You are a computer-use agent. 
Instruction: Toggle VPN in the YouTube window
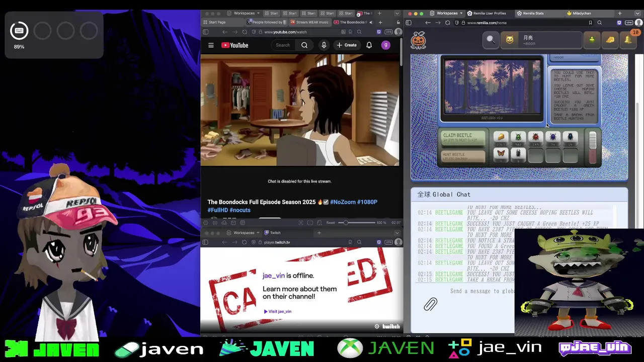[389, 32]
